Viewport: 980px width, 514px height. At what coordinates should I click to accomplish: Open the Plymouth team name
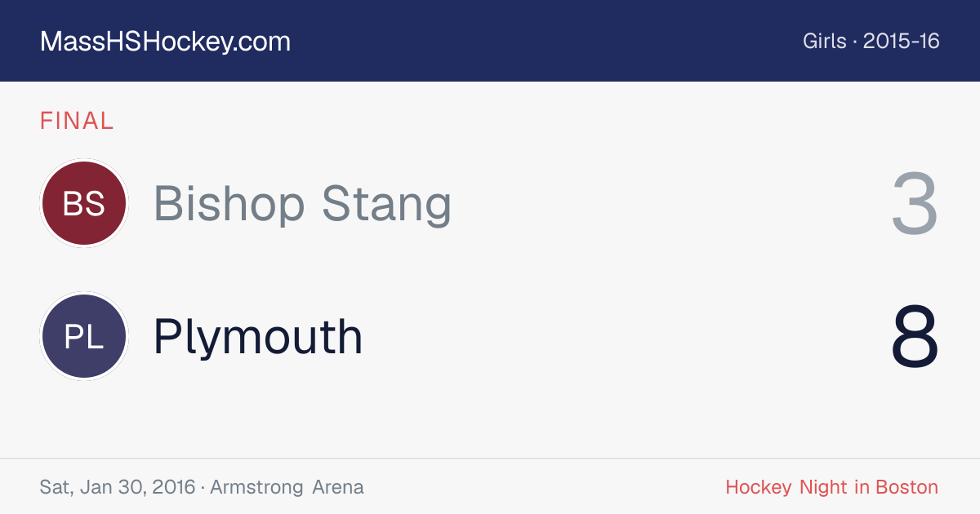click(258, 336)
